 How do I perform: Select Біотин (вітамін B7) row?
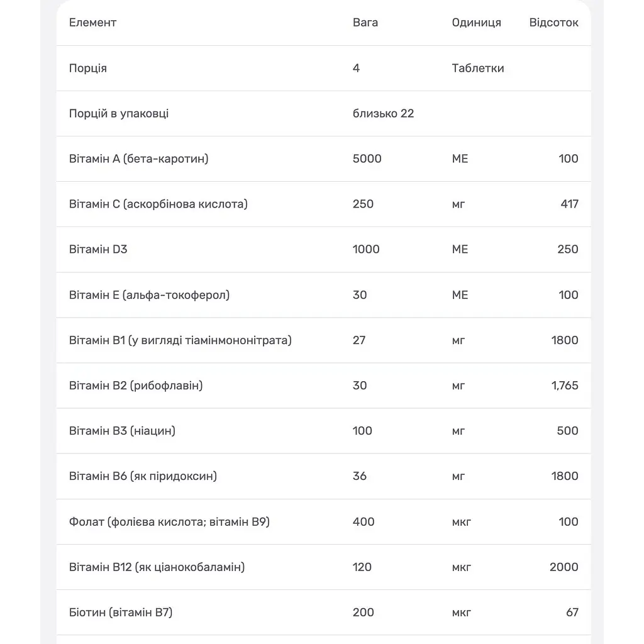(324, 613)
